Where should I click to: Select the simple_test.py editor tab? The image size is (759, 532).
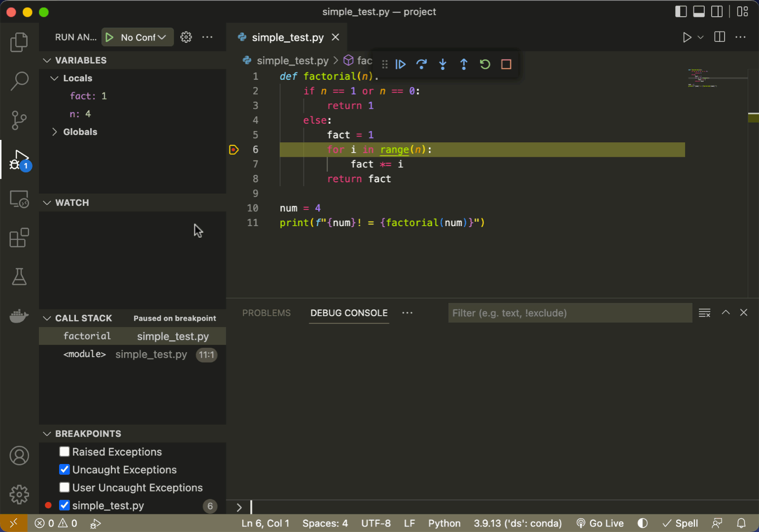288,37
